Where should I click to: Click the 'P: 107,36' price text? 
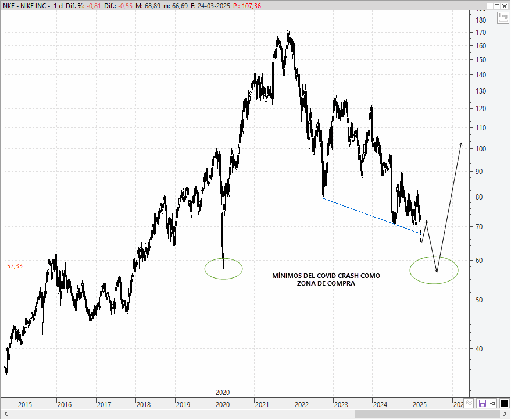(x=247, y=6)
